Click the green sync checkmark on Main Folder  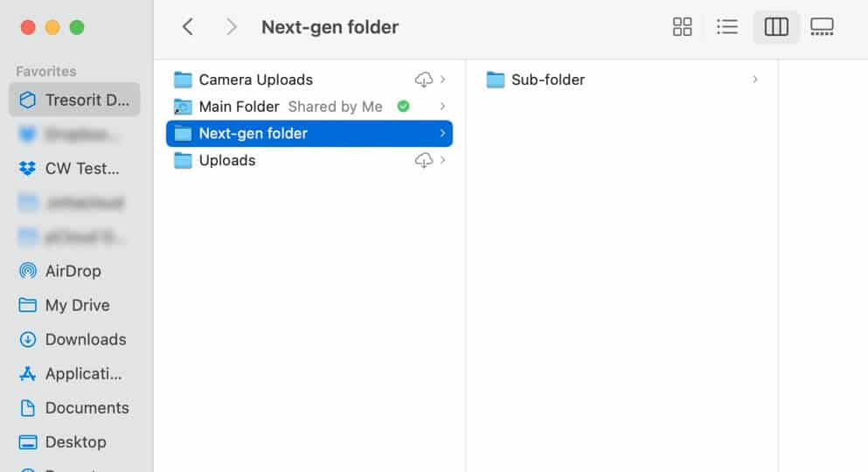pos(404,107)
